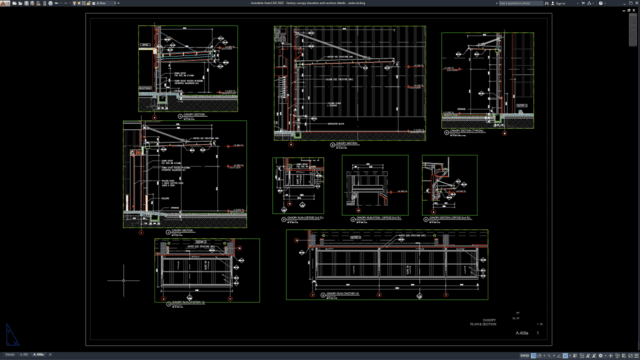Open the status bar customization menu icon
This screenshot has width=640, height=360.
[x=636, y=356]
